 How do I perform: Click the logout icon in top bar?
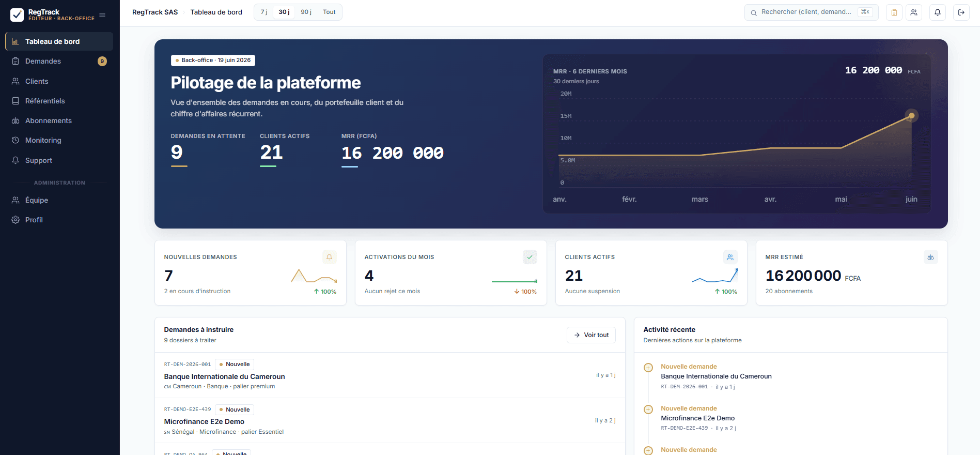pyautogui.click(x=961, y=12)
